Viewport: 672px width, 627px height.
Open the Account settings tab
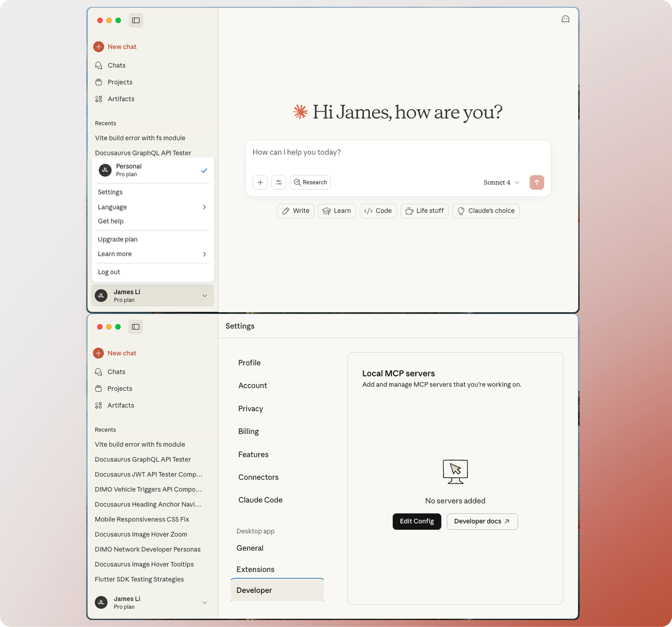coord(253,386)
